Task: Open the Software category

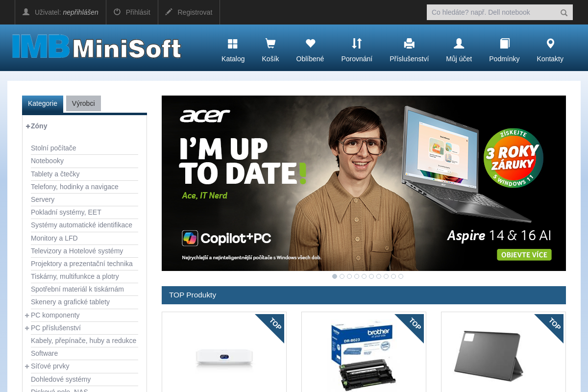Action: coord(44,353)
